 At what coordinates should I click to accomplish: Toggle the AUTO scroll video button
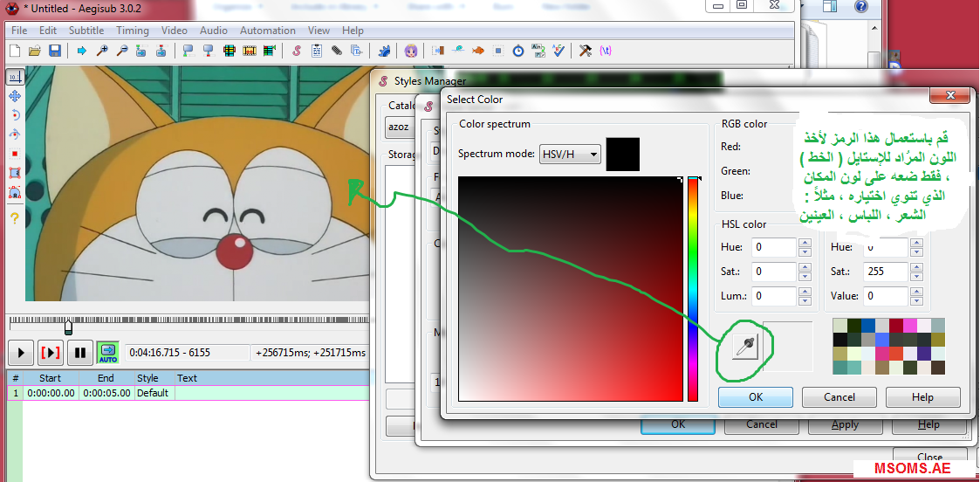(x=107, y=353)
